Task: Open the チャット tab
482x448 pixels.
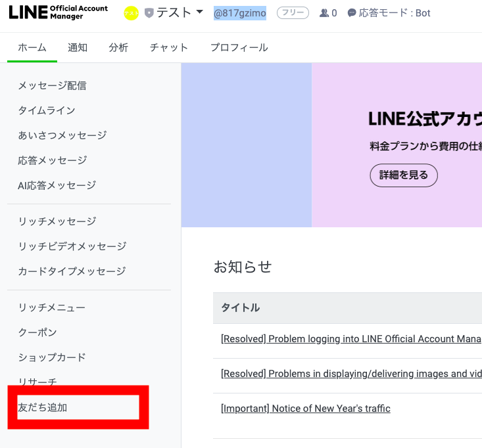Action: point(169,47)
